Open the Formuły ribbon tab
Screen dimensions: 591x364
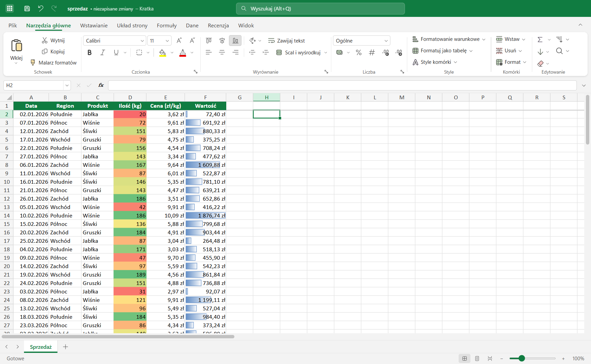point(166,25)
